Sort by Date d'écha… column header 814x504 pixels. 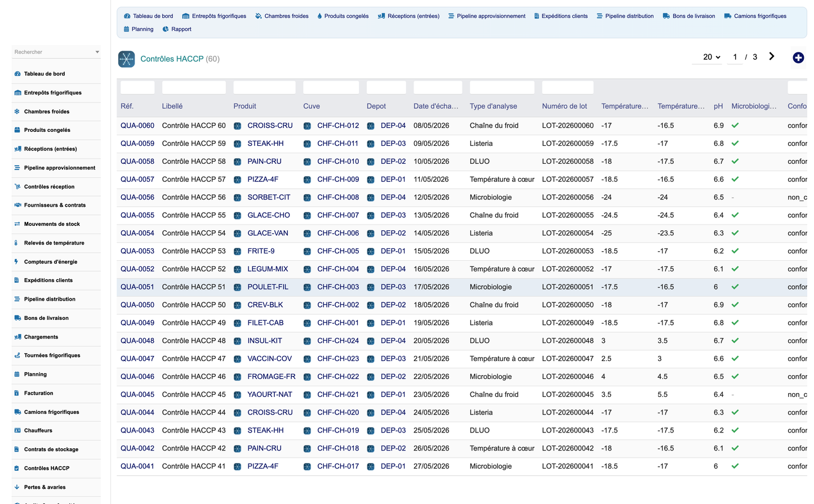pyautogui.click(x=436, y=106)
